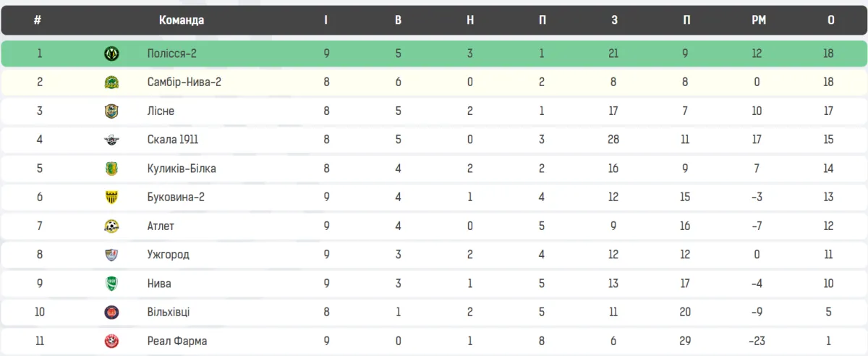Viewport: 868px width, 356px height.
Task: Click the РМ column header
Action: point(759,20)
